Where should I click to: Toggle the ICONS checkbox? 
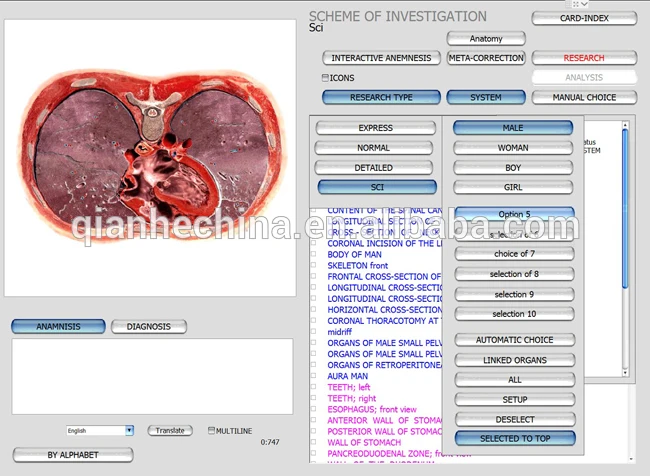(x=325, y=78)
